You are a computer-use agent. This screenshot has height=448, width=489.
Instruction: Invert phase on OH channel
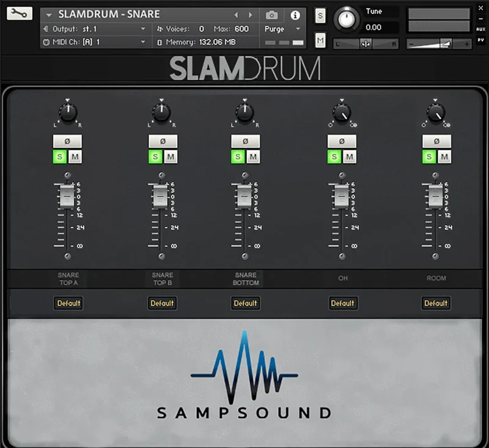(x=342, y=141)
